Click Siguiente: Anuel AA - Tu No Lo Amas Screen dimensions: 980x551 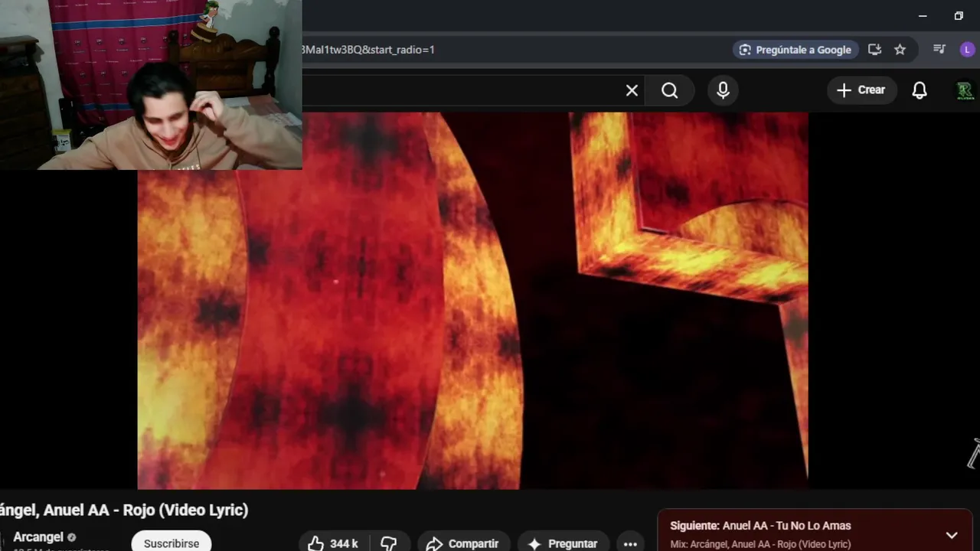click(x=760, y=526)
